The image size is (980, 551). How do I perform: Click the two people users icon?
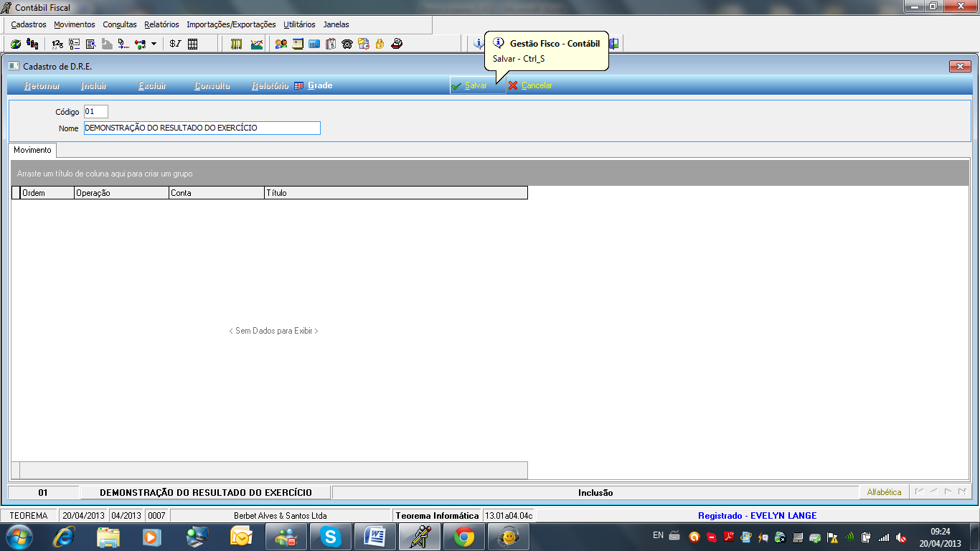(x=281, y=44)
